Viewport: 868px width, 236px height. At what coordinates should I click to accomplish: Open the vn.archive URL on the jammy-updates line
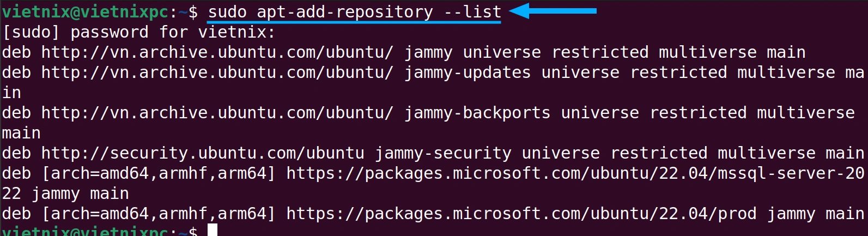(217, 72)
